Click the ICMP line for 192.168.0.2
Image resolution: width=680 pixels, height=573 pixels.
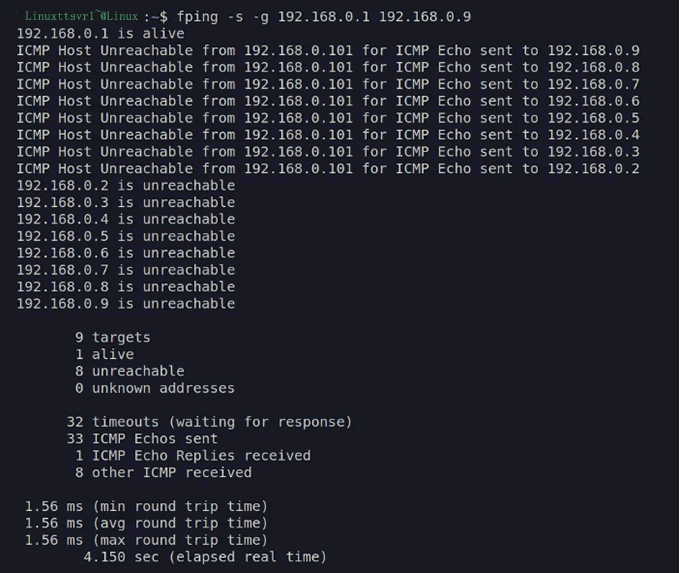click(328, 169)
